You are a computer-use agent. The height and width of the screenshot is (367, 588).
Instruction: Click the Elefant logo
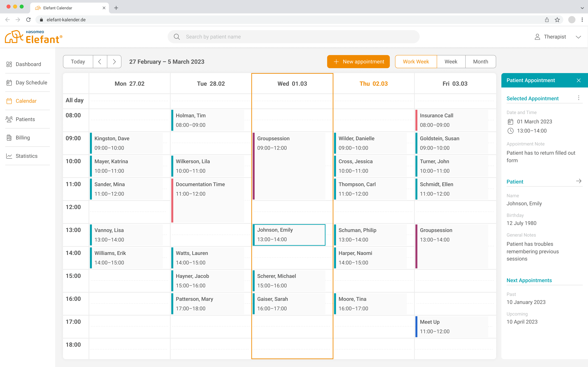tap(33, 37)
